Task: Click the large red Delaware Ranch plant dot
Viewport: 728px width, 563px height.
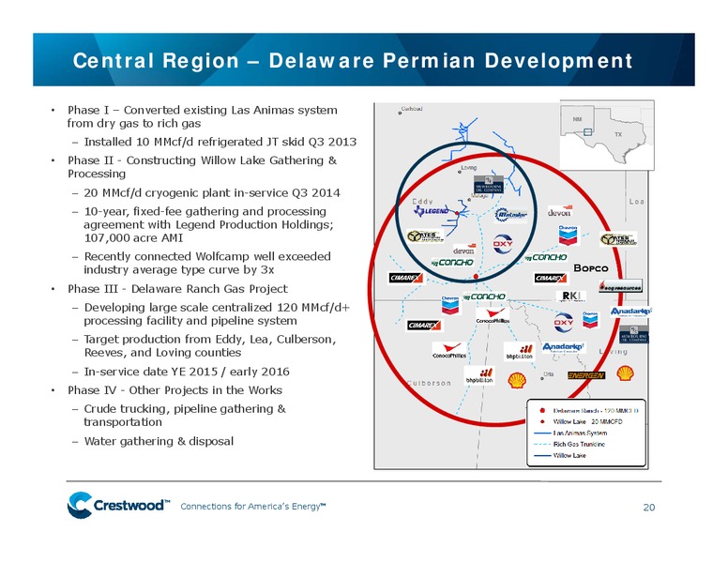Action: 476,277
